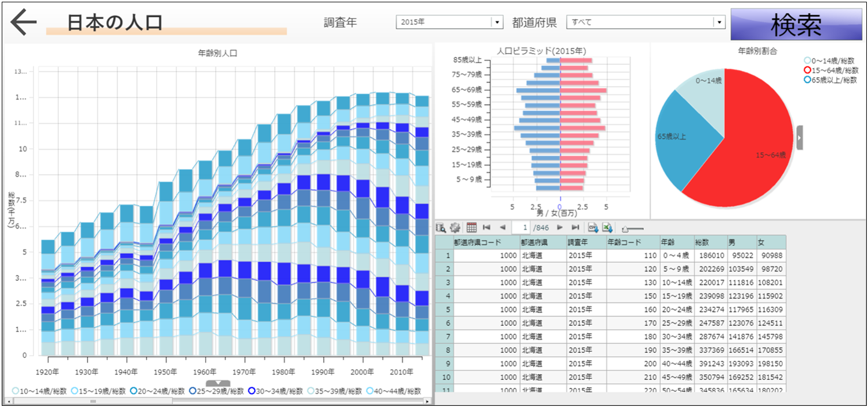Export table data to Excel
Viewport: 868px width, 407px height.
pyautogui.click(x=607, y=228)
